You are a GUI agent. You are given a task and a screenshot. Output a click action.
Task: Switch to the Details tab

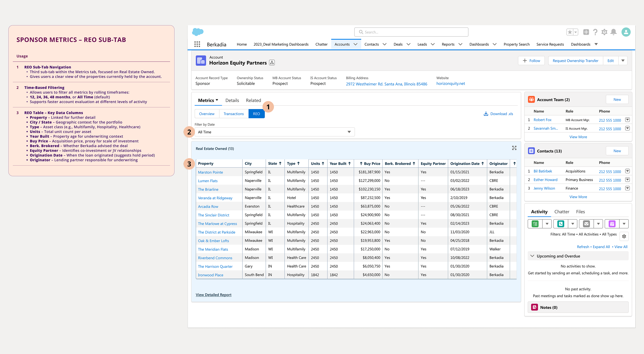pos(232,100)
